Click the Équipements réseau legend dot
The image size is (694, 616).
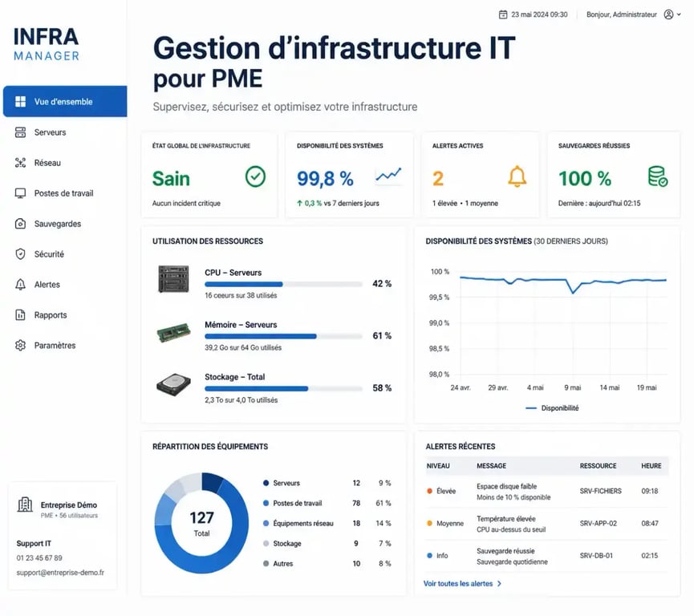point(266,523)
